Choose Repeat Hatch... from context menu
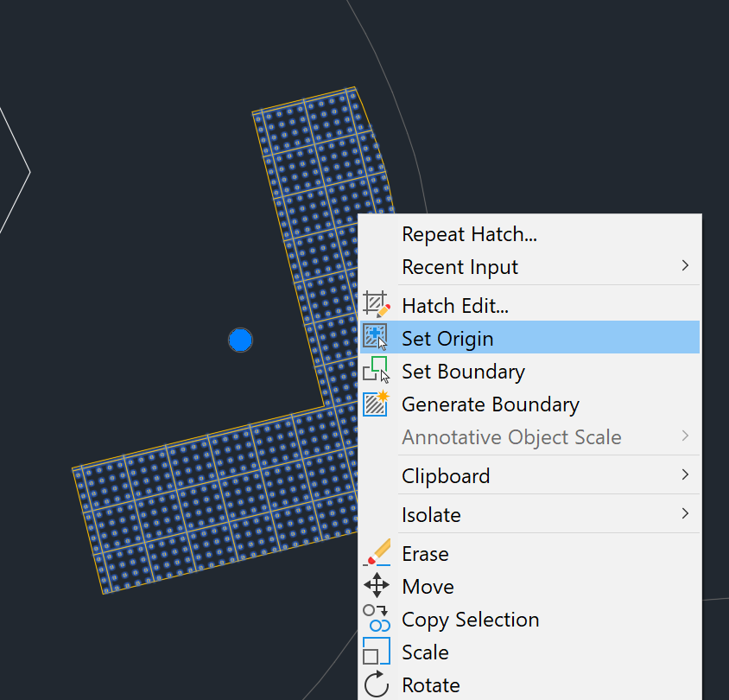Image resolution: width=729 pixels, height=700 pixels. [x=530, y=234]
